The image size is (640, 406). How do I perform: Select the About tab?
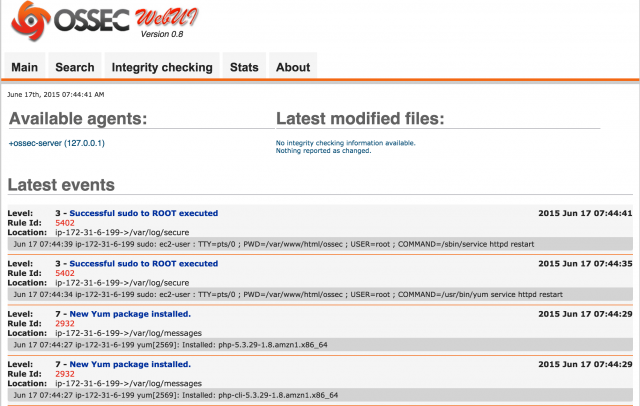(x=293, y=67)
